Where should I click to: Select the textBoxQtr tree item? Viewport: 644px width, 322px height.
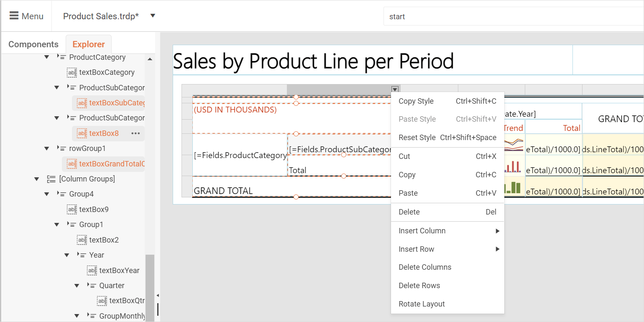point(127,301)
